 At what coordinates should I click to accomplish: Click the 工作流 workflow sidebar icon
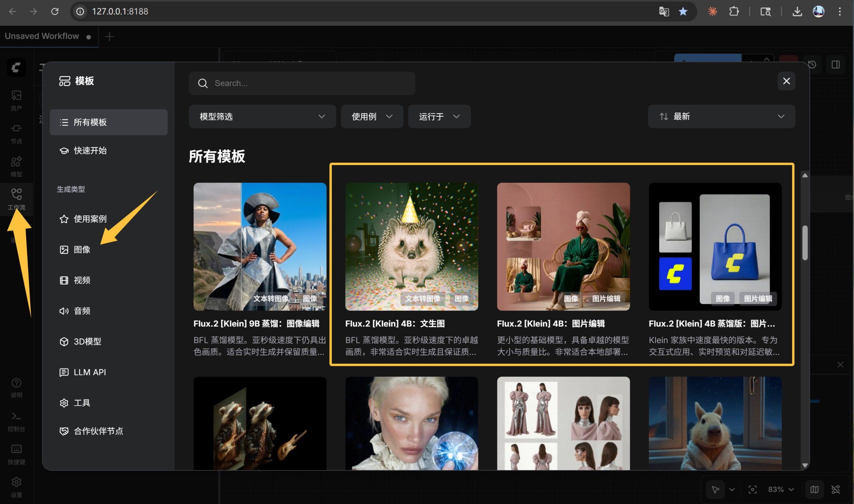(x=16, y=195)
